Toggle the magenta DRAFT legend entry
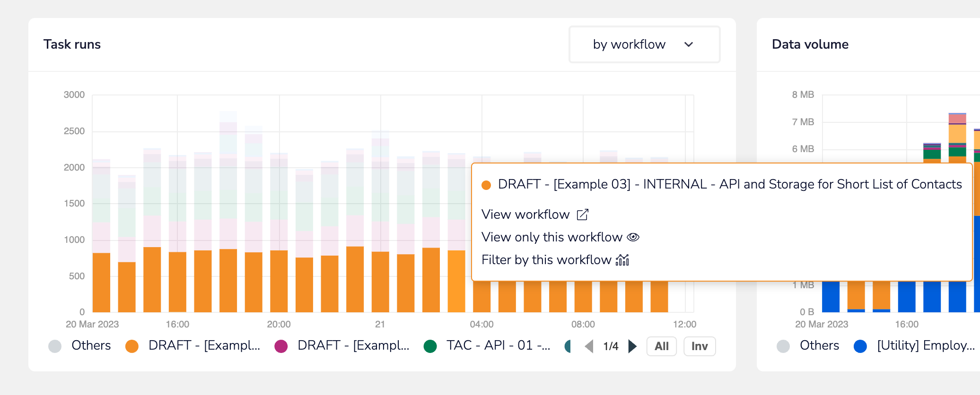Image resolution: width=980 pixels, height=395 pixels. [x=342, y=346]
